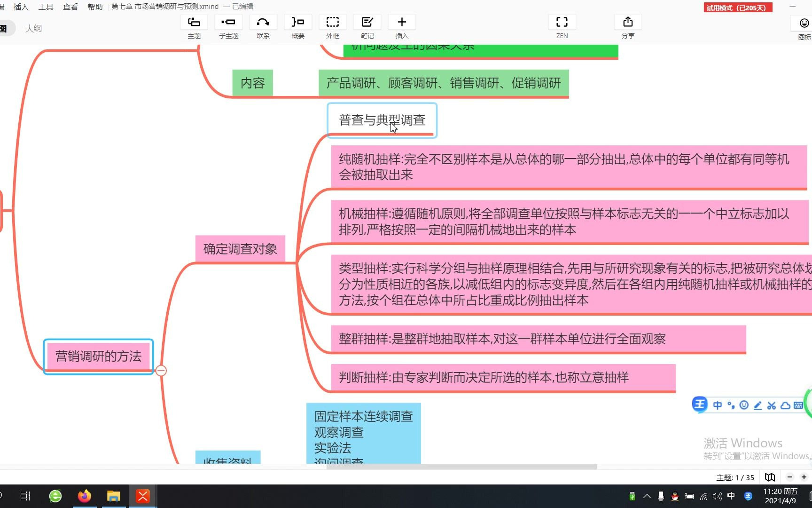Select the 纯随机抽样 topic

pos(569,167)
